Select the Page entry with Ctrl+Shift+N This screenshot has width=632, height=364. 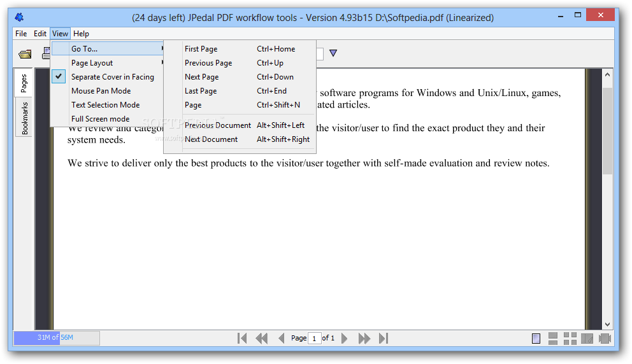[240, 105]
